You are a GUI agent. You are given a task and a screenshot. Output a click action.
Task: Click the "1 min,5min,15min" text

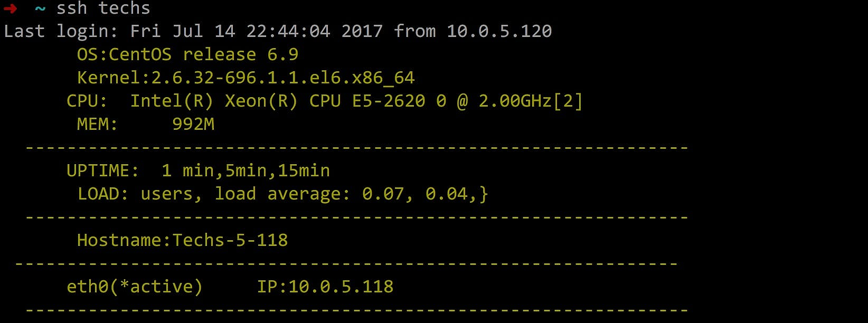pos(246,170)
